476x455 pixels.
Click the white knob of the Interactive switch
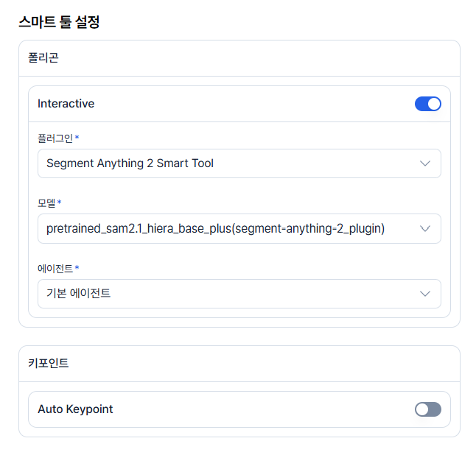434,104
